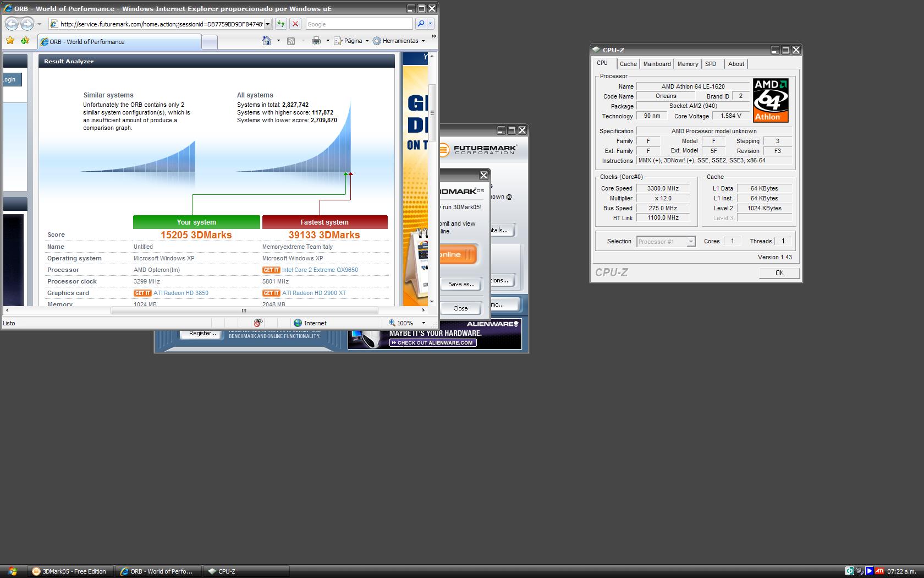Click the Login button on page

pyautogui.click(x=11, y=79)
